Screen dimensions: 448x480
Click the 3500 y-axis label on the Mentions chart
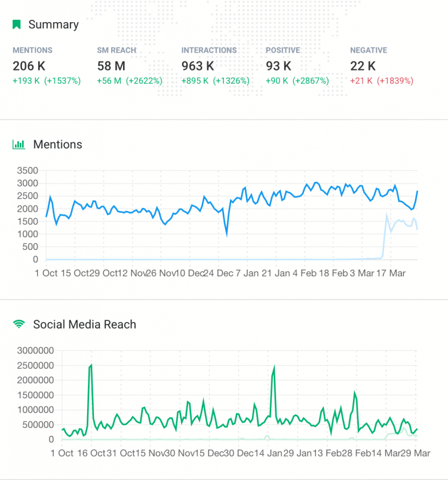(28, 170)
